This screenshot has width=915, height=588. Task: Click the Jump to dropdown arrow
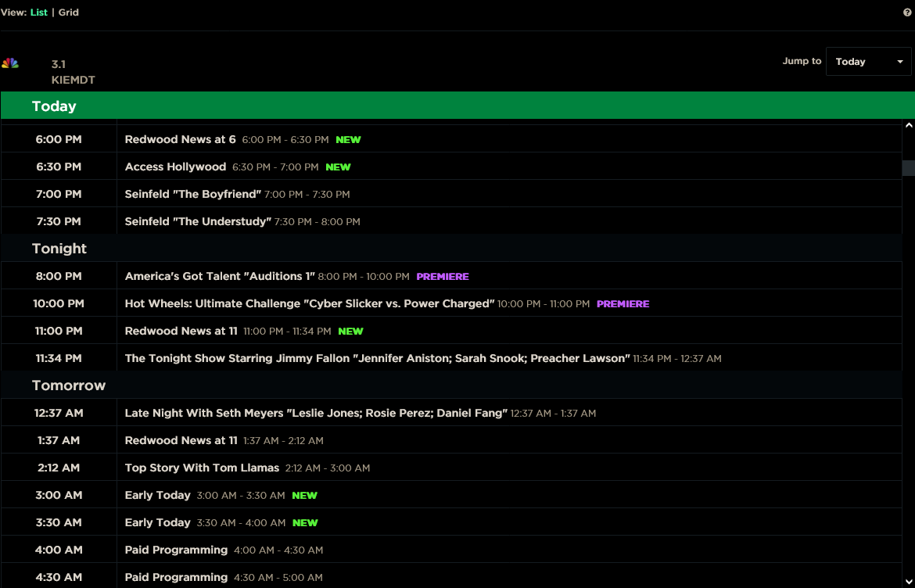point(899,62)
